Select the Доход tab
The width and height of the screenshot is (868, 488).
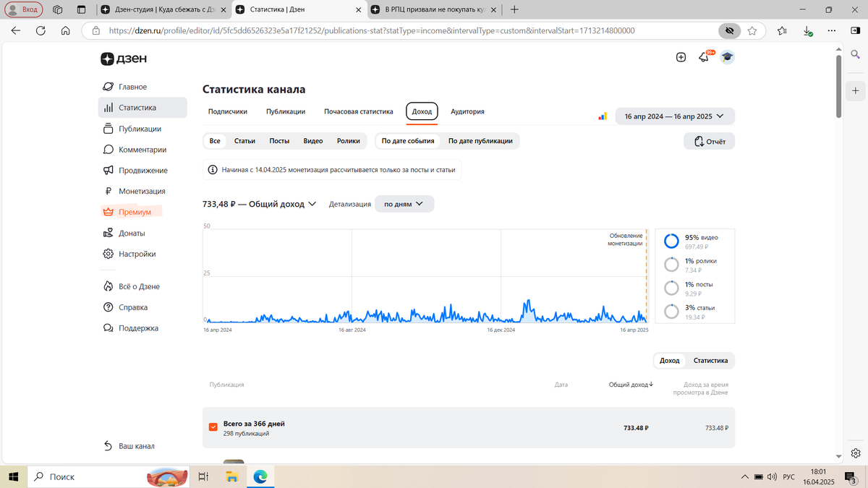click(422, 111)
